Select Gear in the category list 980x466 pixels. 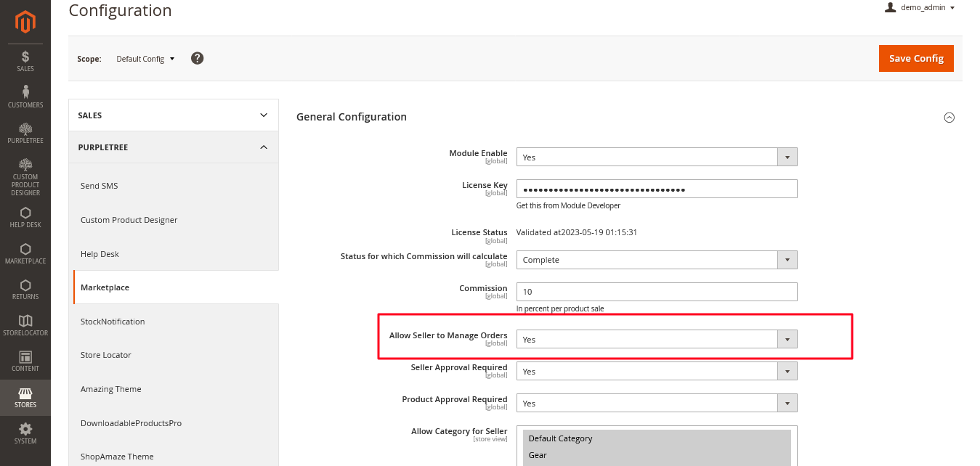[x=657, y=455]
